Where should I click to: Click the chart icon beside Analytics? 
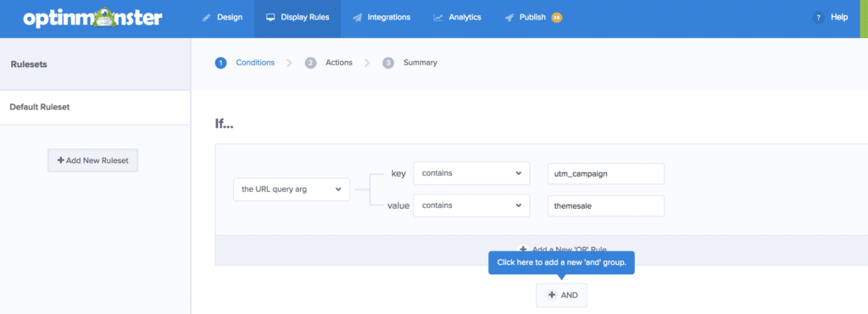tap(438, 18)
